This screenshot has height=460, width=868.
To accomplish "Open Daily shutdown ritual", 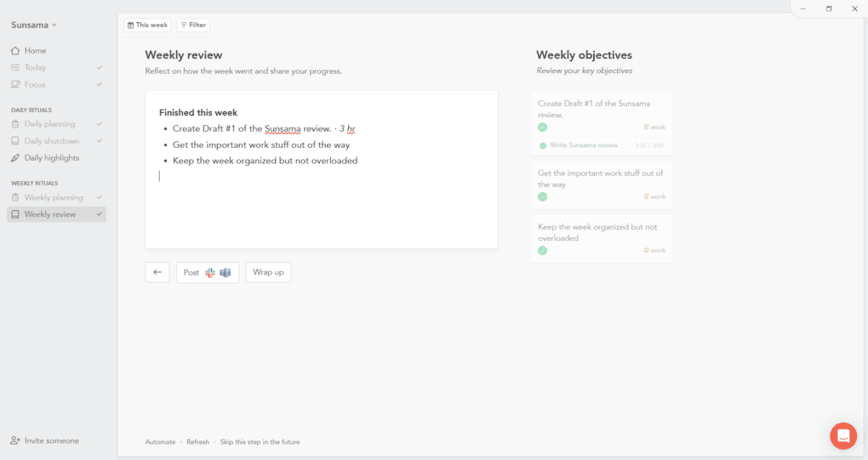I will click(51, 141).
